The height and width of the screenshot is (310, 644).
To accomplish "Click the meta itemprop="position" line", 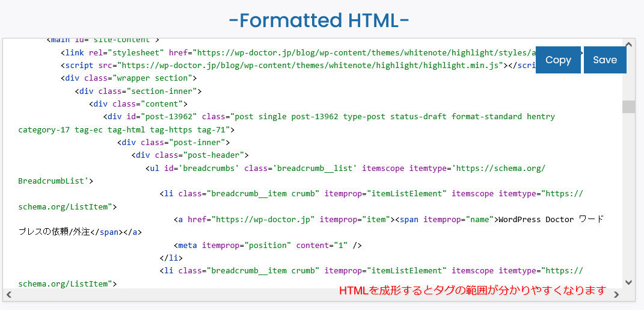I will point(268,246).
